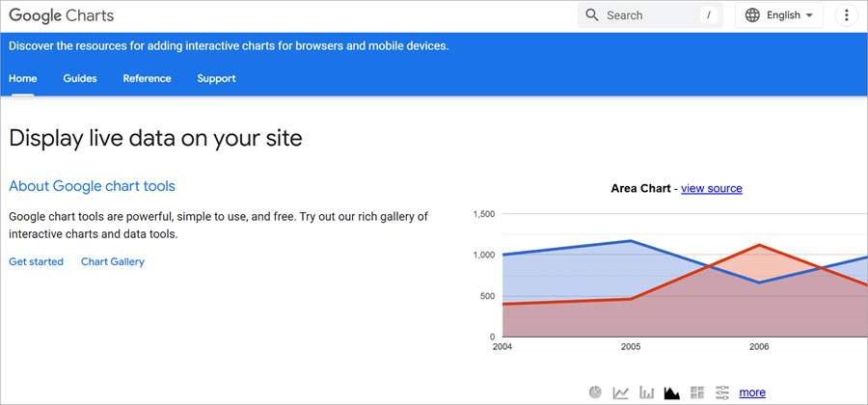
Task: Click the red series peak at 2006
Action: coord(759,245)
